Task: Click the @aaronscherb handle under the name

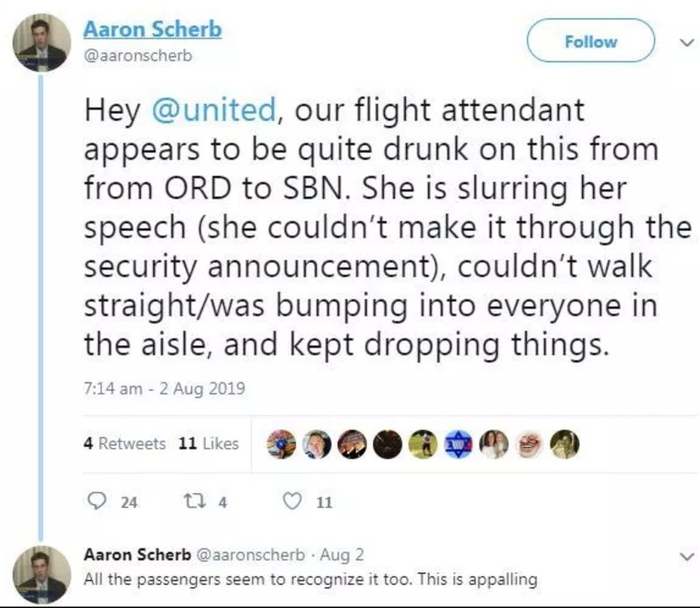Action: [x=138, y=55]
